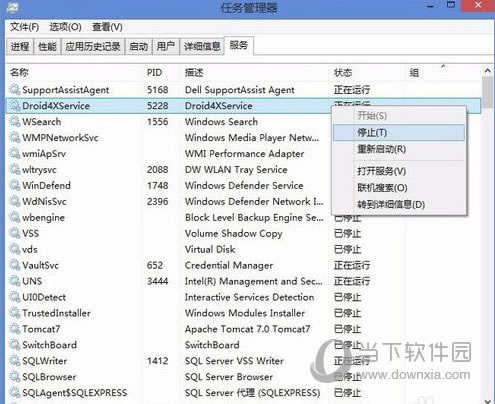Select the Windows Media Player Netw... description

pos(252,138)
